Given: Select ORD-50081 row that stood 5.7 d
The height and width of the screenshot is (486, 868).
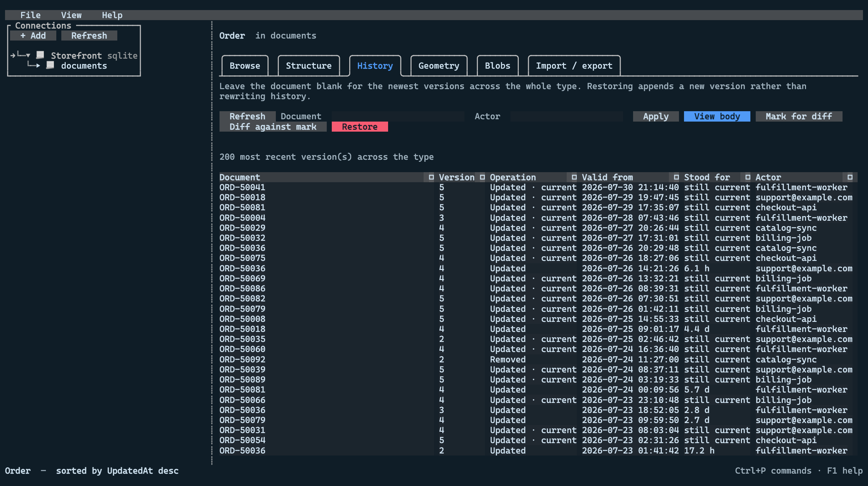Looking at the screenshot, I should click(538, 390).
